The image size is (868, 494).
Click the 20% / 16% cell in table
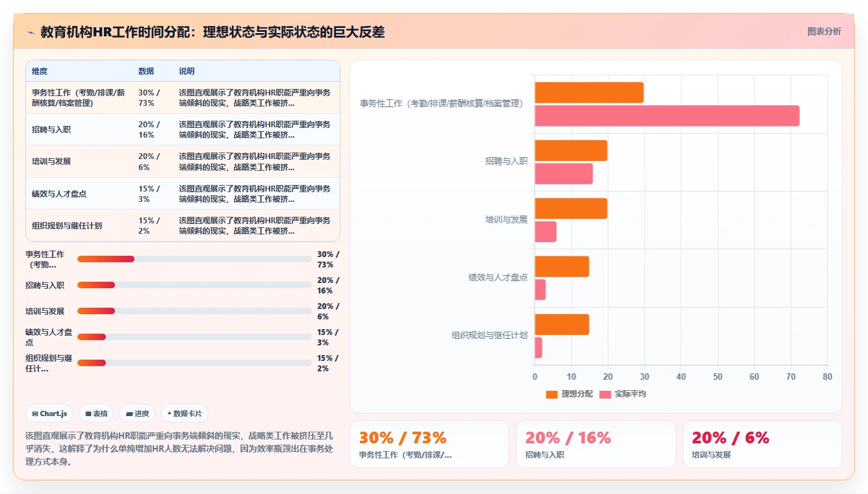153,130
